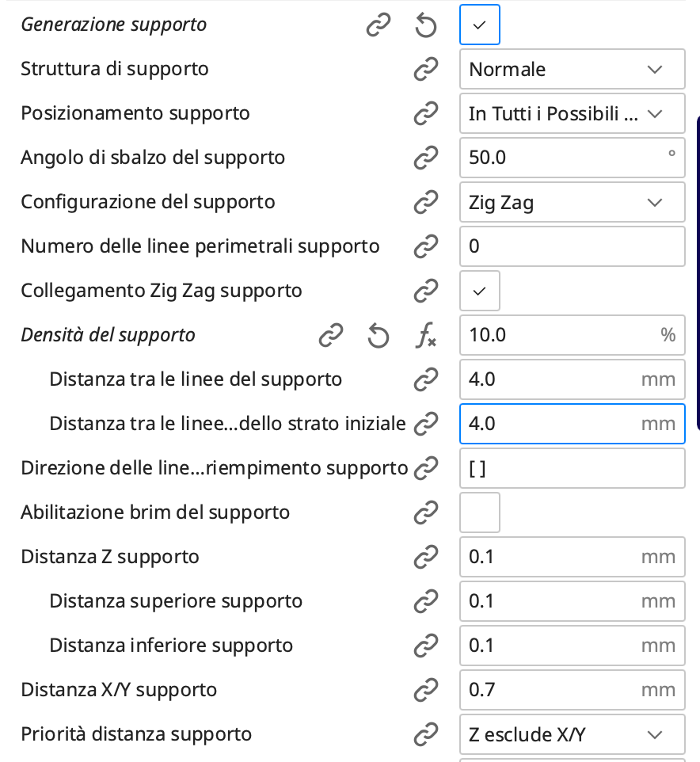
Task: Open Struttura di supporto dropdown
Action: pyautogui.click(x=572, y=70)
